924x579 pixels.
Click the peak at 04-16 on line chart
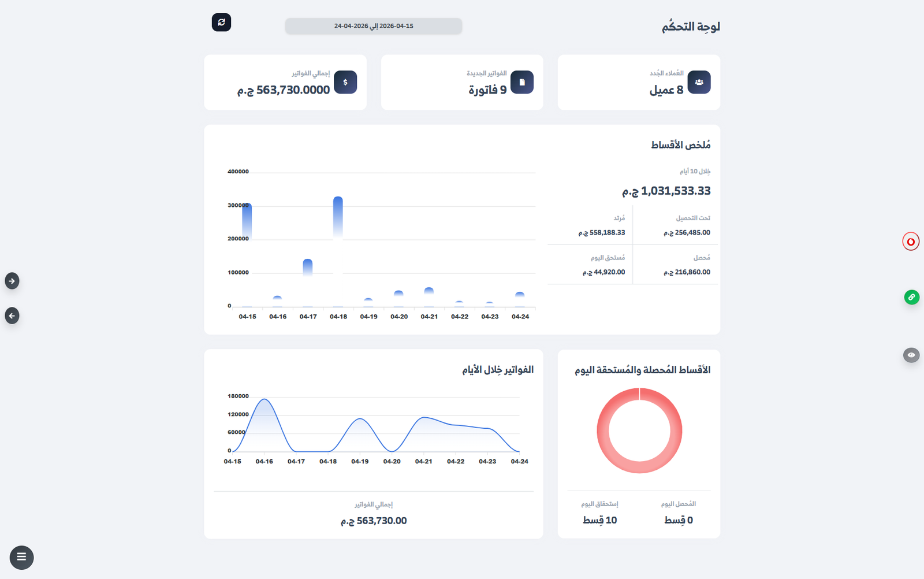pos(264,399)
